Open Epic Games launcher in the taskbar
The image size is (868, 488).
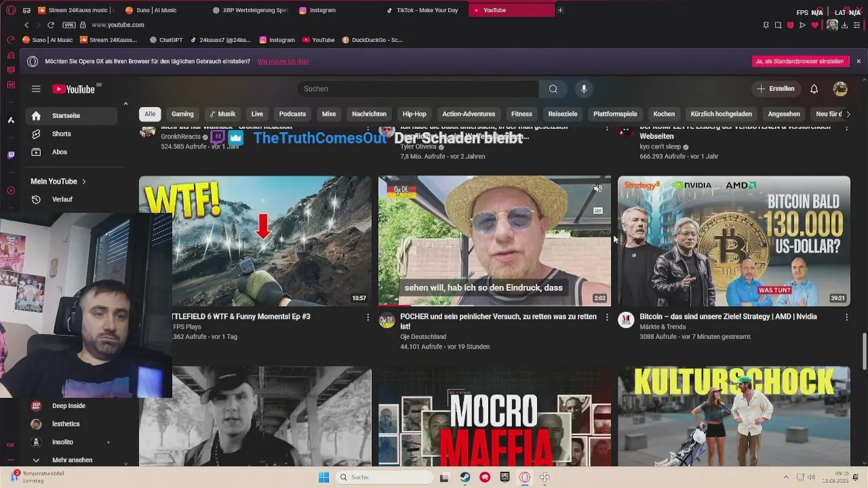505,477
